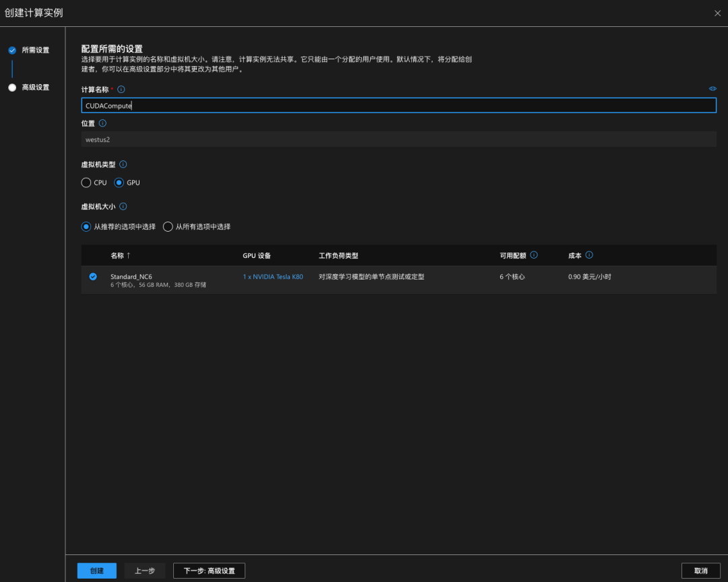Click the 0.90 美元/小时 cost cell

(x=590, y=277)
